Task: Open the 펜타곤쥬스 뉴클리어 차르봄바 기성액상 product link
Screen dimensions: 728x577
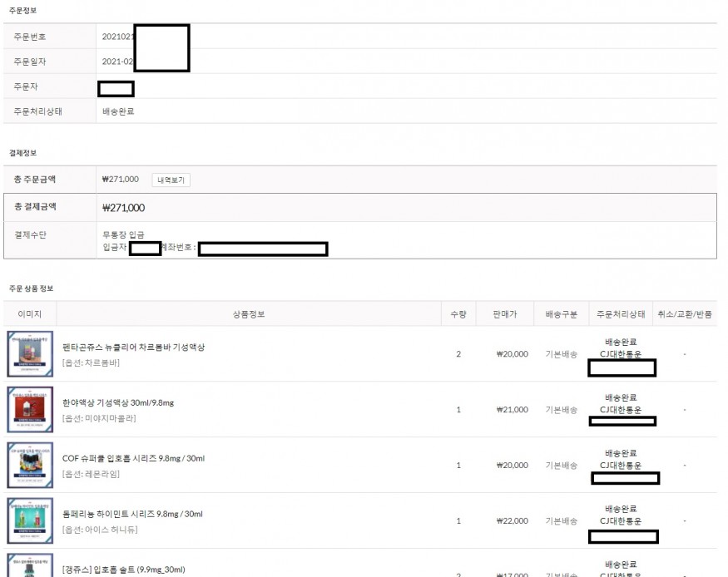Action: [133, 347]
